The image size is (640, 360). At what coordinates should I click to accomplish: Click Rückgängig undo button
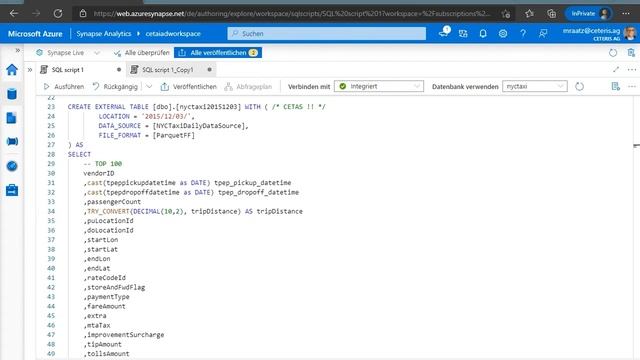(115, 87)
